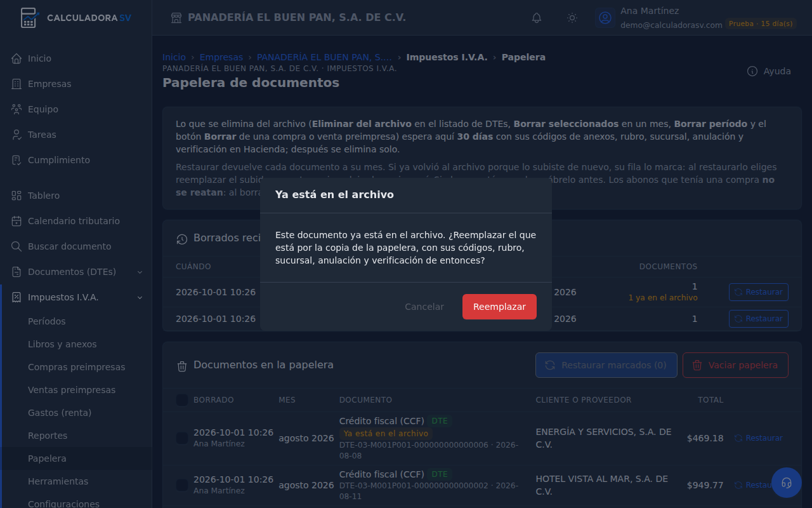Click Vaciar papelera button
The width and height of the screenshot is (812, 508).
(x=735, y=365)
